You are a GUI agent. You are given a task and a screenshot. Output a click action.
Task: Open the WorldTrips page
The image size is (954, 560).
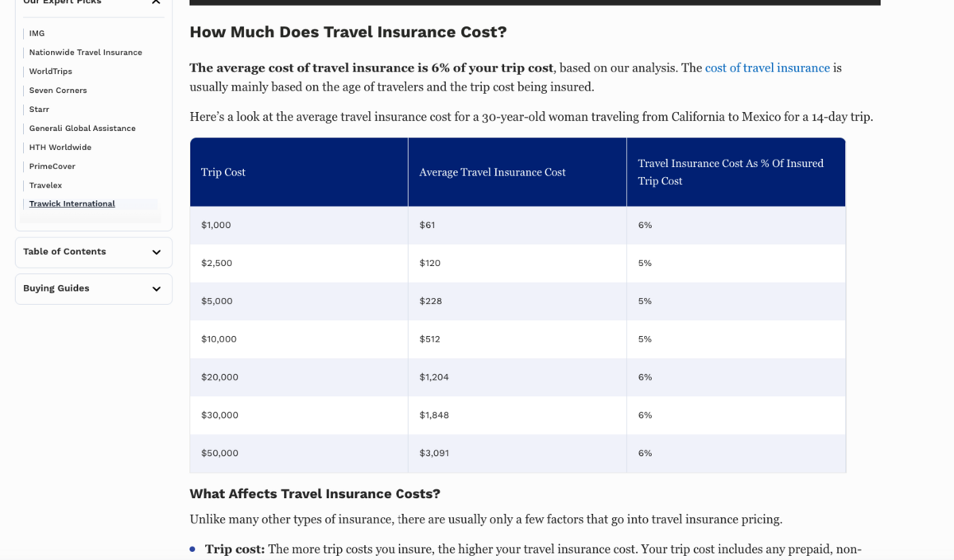point(49,71)
